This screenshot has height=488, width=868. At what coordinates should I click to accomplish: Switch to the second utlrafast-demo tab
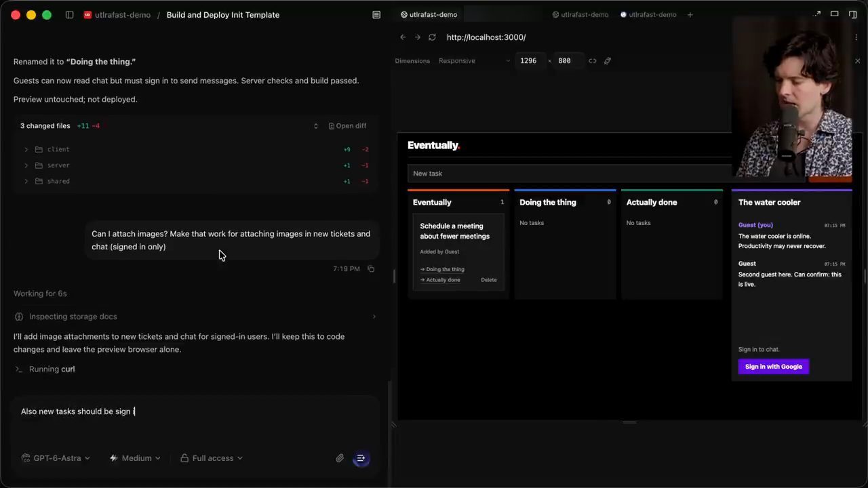coord(580,14)
